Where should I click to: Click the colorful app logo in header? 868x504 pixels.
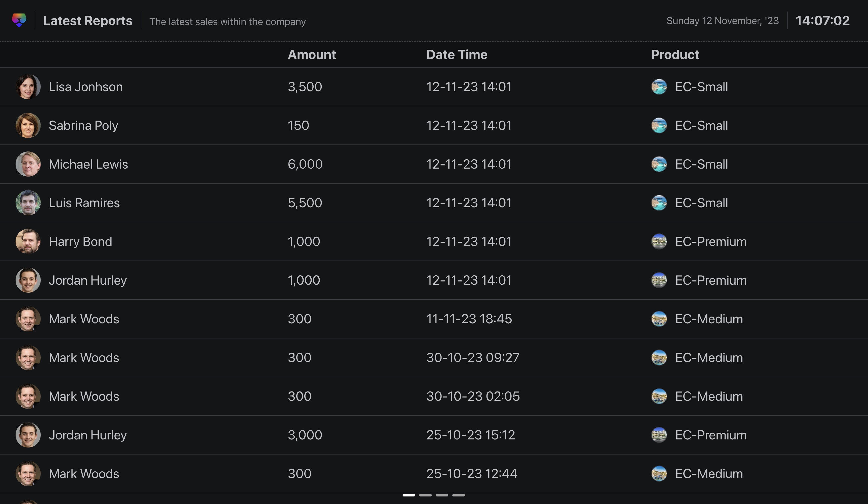pos(19,20)
